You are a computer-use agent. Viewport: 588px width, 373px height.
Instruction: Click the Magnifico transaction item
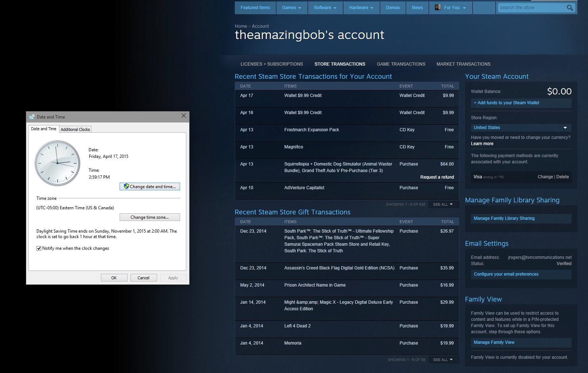tap(293, 147)
